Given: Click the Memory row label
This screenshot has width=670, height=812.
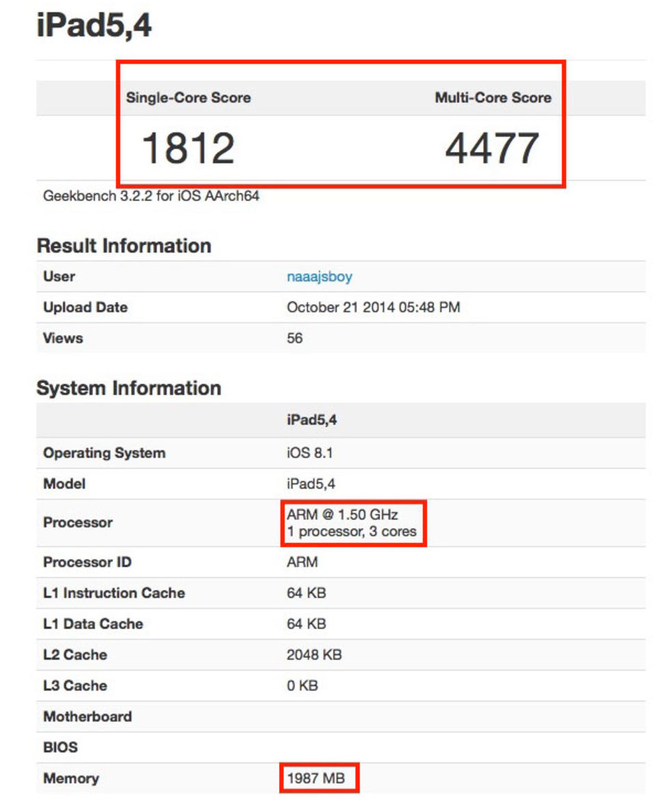Looking at the screenshot, I should pyautogui.click(x=71, y=779).
